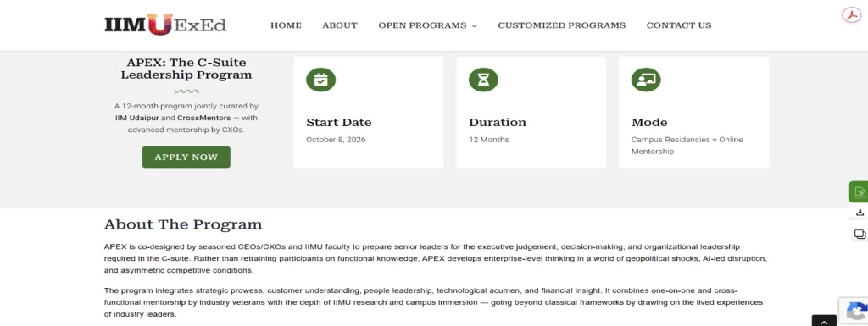Image resolution: width=868 pixels, height=326 pixels.
Task: Click the Duration hourglass icon
Action: [x=483, y=80]
